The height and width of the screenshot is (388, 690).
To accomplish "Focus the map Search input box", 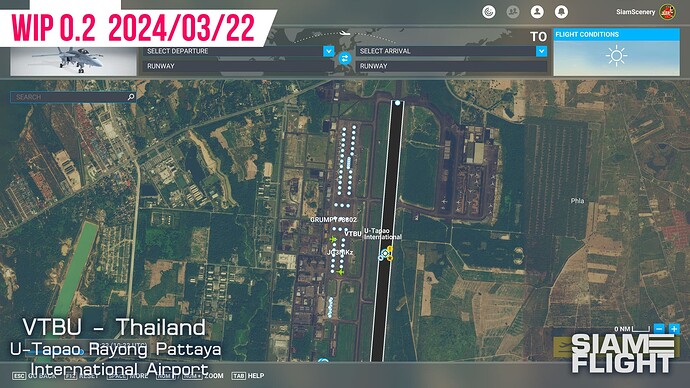I will 73,97.
